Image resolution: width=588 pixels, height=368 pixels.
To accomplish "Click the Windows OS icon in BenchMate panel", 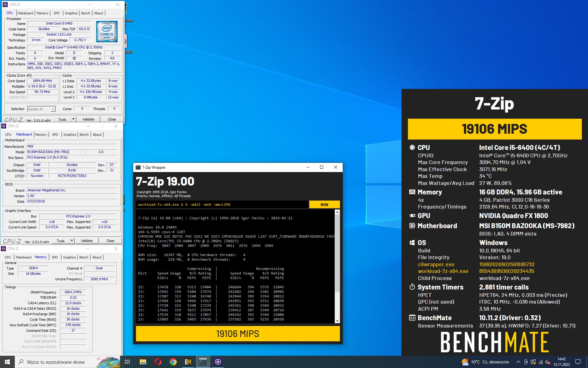I will click(x=412, y=243).
